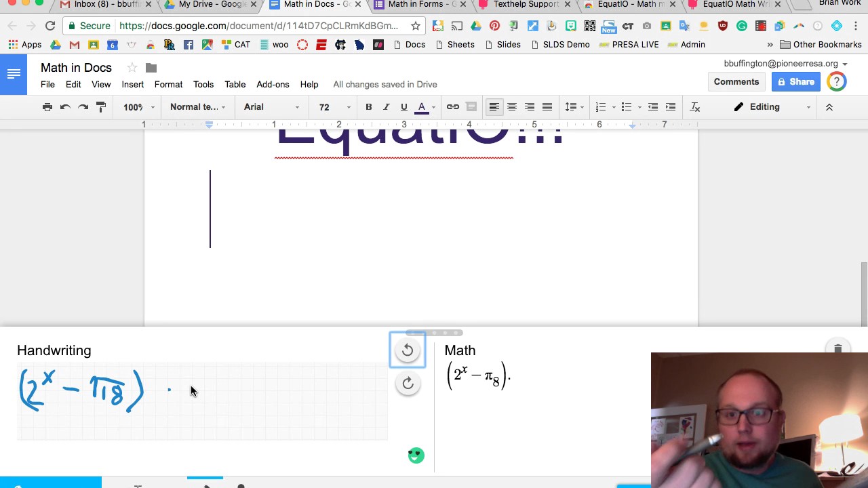Collapse the menus with the chevron icon

[x=829, y=107]
